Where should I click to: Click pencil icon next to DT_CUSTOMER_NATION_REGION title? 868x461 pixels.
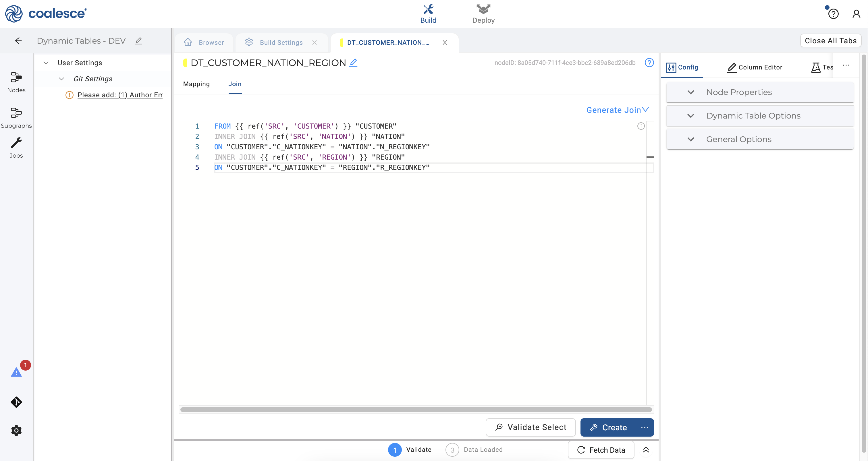(353, 63)
